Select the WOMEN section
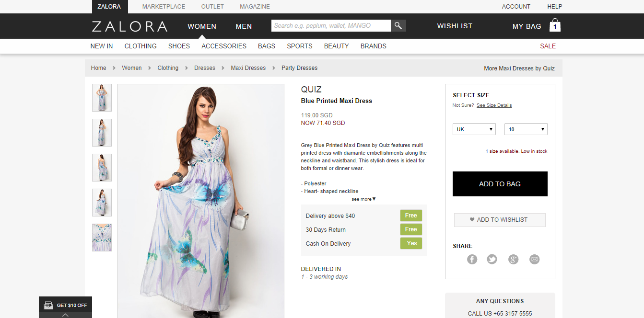 [202, 26]
